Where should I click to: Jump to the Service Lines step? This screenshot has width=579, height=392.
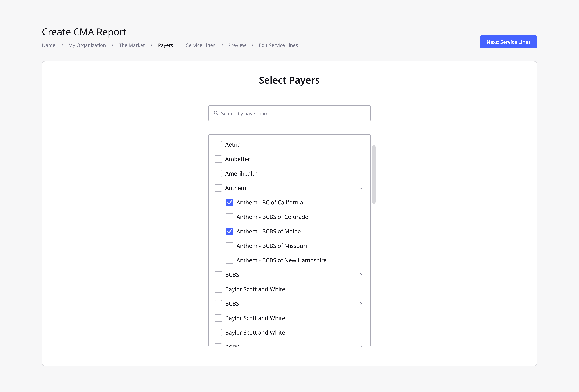coord(201,45)
